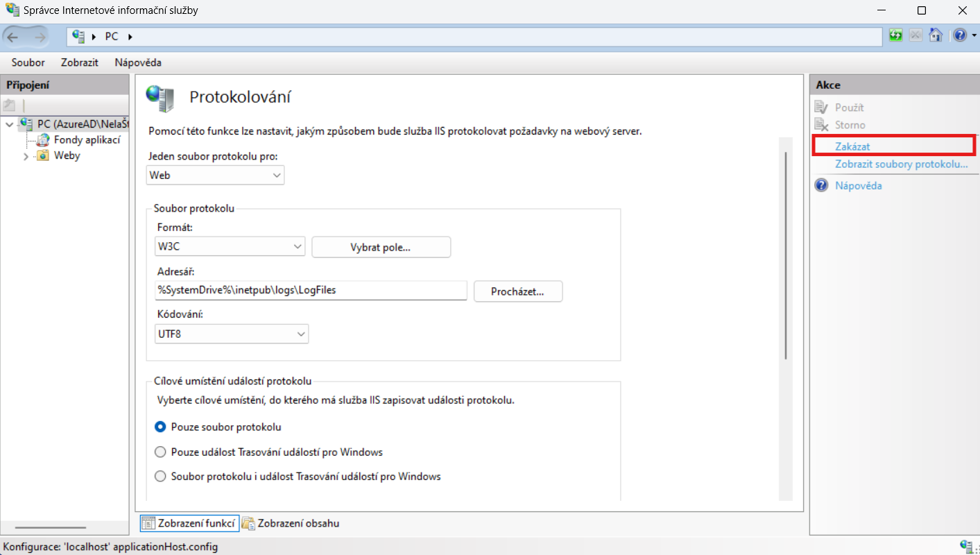Click the address bar arrow after PC
This screenshot has width=980, height=555.
(129, 36)
